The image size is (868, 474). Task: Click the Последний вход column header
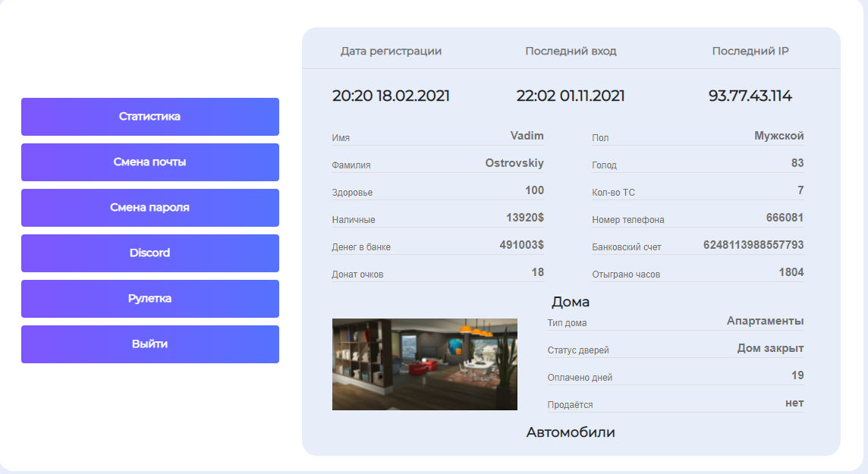pos(571,52)
